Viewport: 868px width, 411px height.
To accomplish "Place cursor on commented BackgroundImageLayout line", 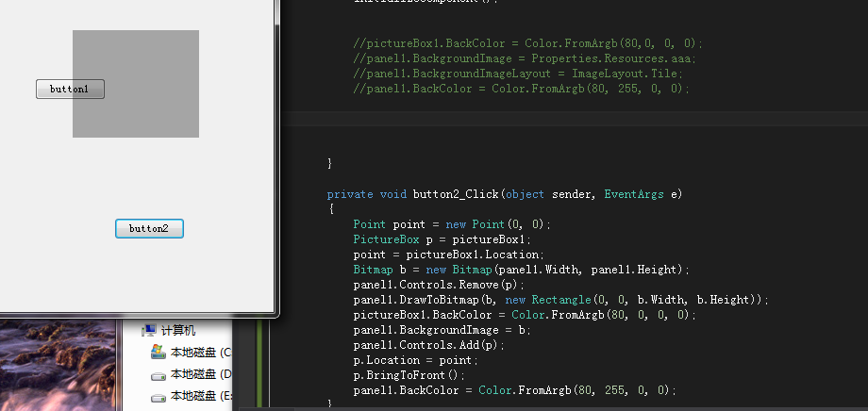I will pos(518,74).
